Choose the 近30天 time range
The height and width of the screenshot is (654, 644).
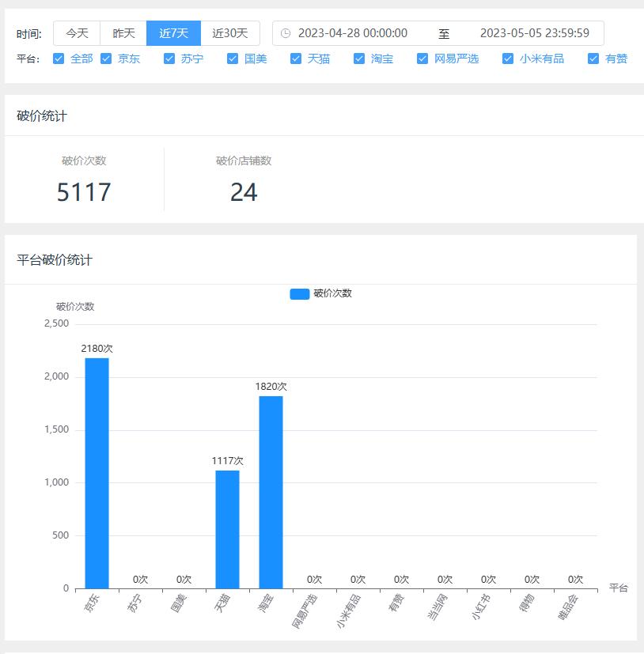tap(230, 33)
